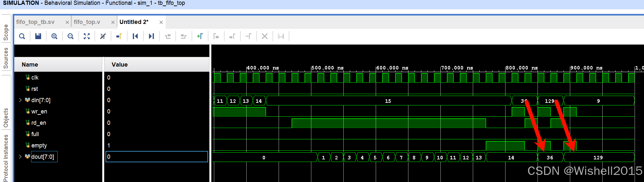Viewport: 644px width, 182px height.
Task: Select the dout[7:0] signal name
Action: [43, 157]
